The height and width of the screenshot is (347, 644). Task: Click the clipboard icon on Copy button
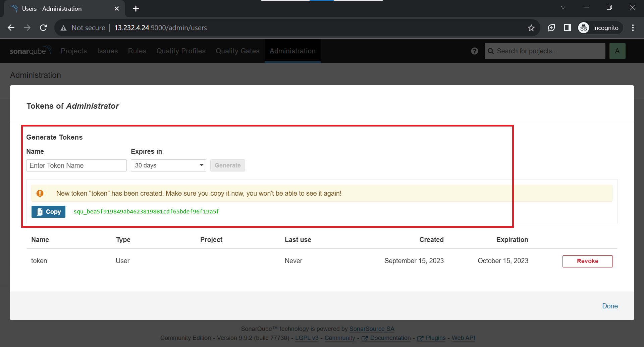[40, 212]
